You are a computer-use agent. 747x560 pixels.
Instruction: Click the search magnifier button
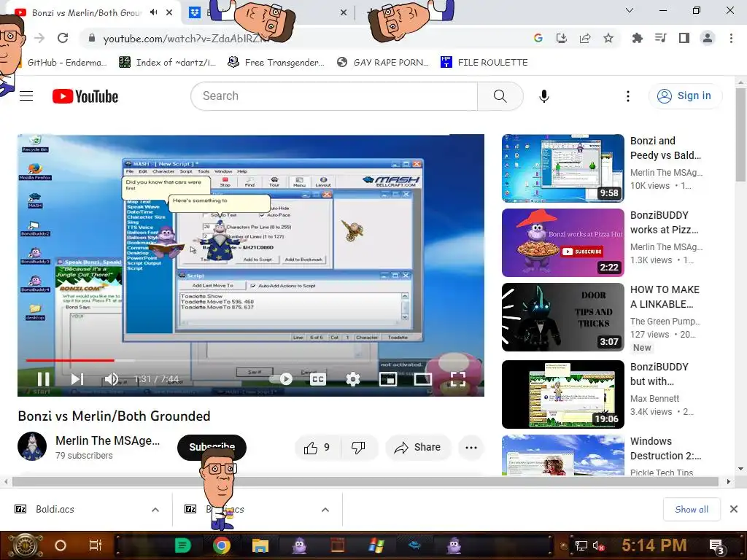coord(500,96)
